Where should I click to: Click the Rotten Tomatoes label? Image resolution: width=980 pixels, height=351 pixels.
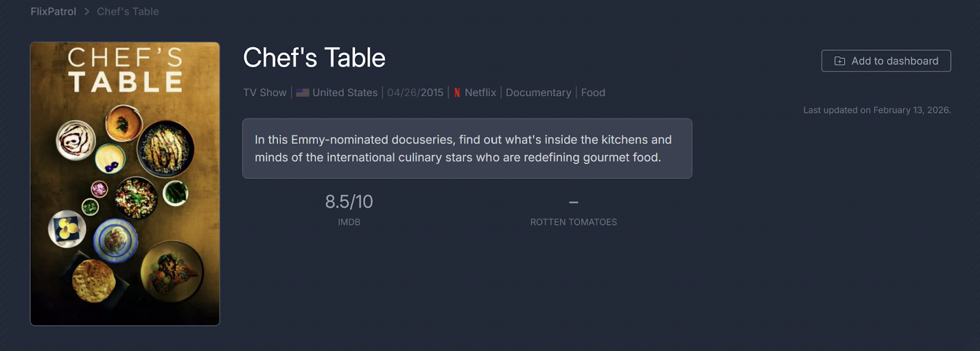pos(573,222)
